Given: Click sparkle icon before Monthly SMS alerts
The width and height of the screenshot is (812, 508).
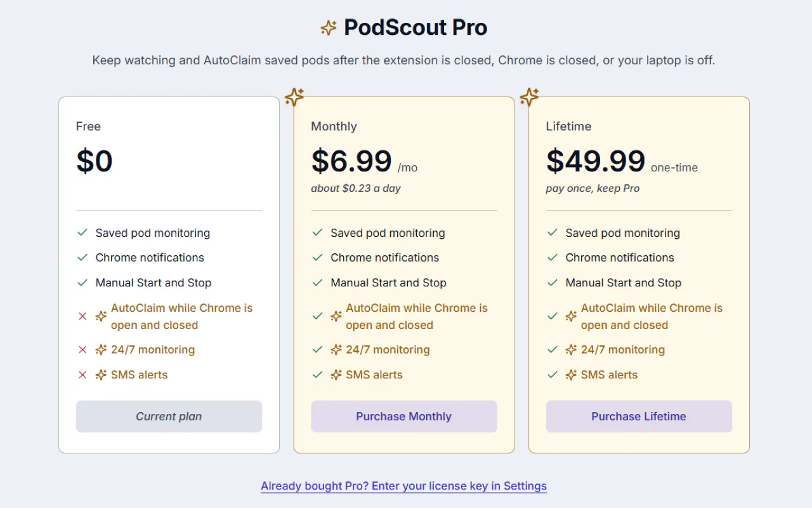Looking at the screenshot, I should 336,375.
